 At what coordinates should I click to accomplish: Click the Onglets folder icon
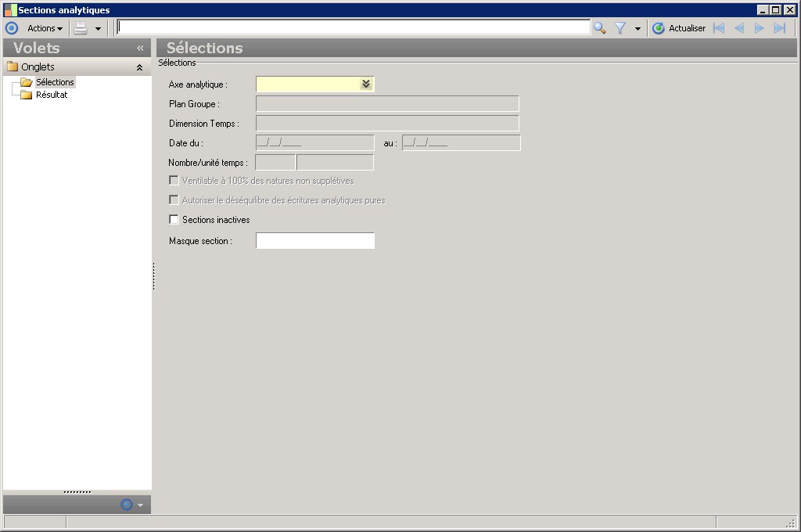coord(13,66)
